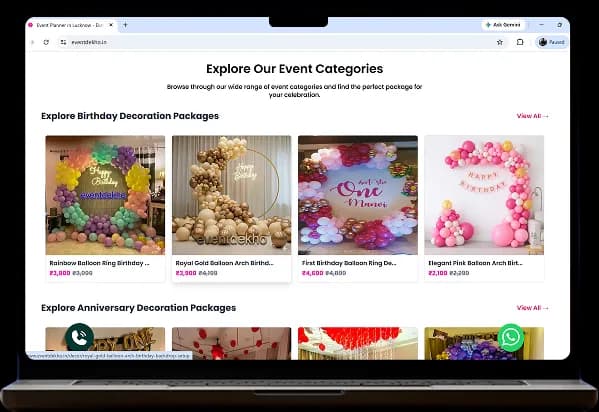
Task: Open the Royal Gold Balloon Arch image
Action: [232, 195]
